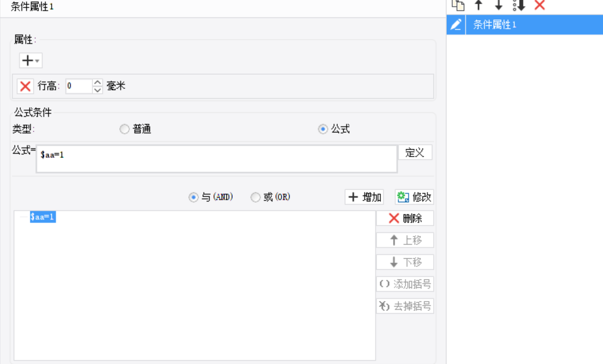This screenshot has width=603, height=364.
Task: Choose the 或(OR) radio option
Action: (x=255, y=197)
